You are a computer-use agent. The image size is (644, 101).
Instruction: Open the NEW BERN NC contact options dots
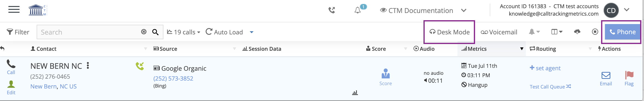click(88, 66)
